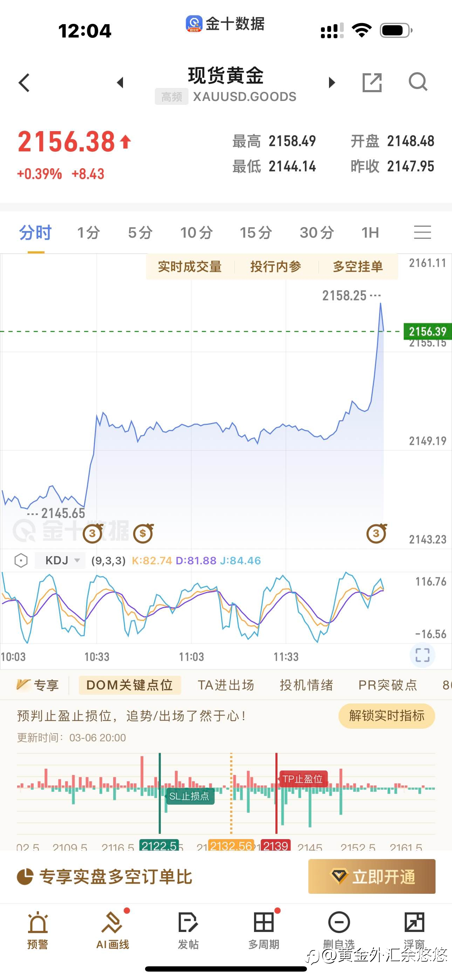Open the share/export icon
This screenshot has width=452, height=980.
(x=372, y=82)
